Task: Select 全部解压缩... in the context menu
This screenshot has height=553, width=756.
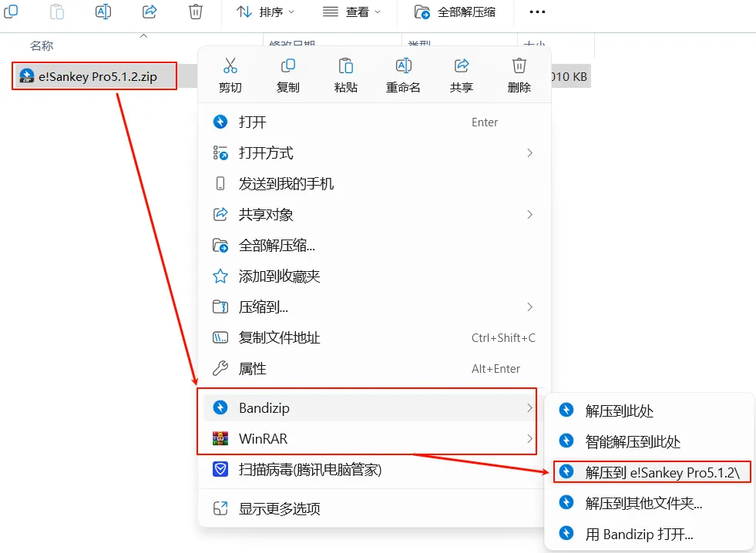Action: [x=374, y=245]
